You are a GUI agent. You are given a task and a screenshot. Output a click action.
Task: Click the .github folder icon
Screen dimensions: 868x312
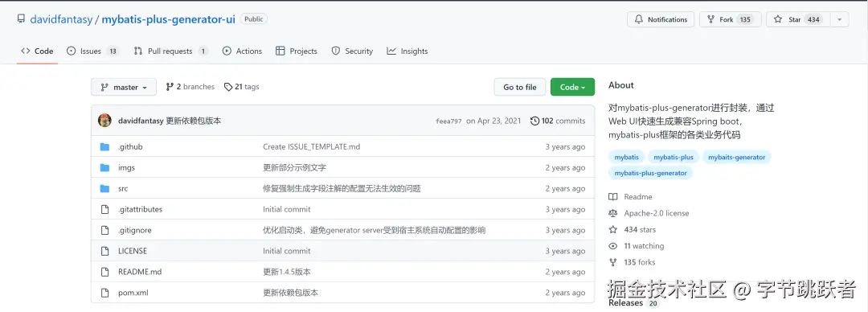(104, 147)
